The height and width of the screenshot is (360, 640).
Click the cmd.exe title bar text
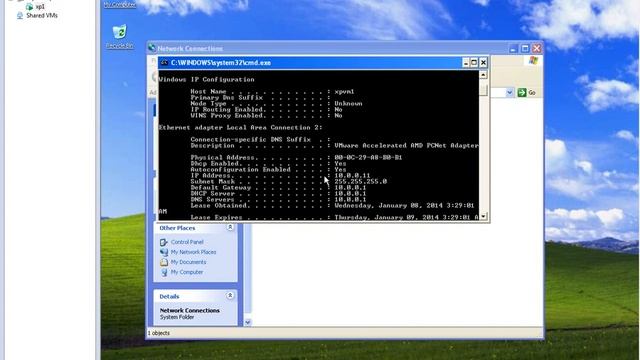(221, 63)
